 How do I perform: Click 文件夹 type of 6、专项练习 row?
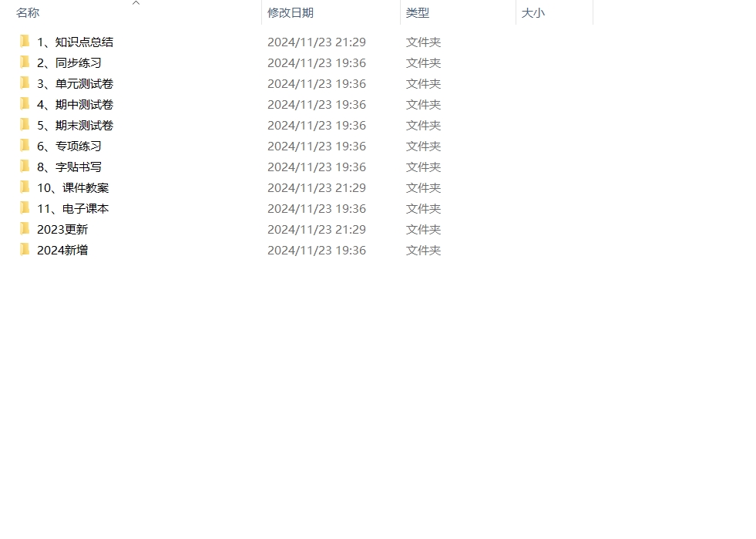point(423,146)
